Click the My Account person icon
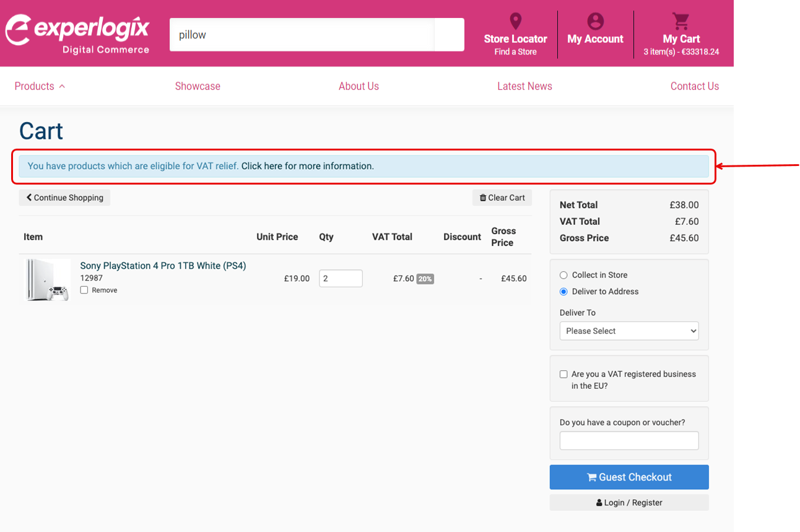 click(x=595, y=21)
